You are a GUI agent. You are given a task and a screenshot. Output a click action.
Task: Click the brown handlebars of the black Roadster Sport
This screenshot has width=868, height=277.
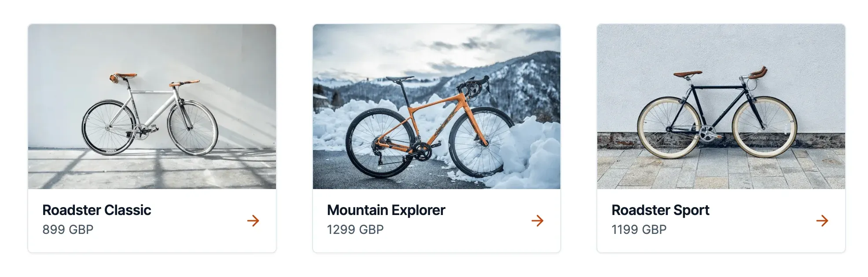coord(756,73)
